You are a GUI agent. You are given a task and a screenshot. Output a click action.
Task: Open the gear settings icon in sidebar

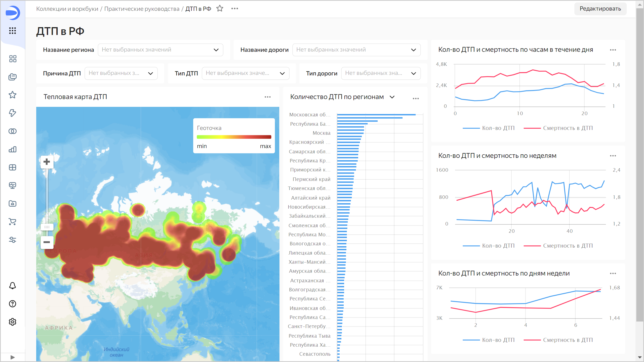[13, 322]
